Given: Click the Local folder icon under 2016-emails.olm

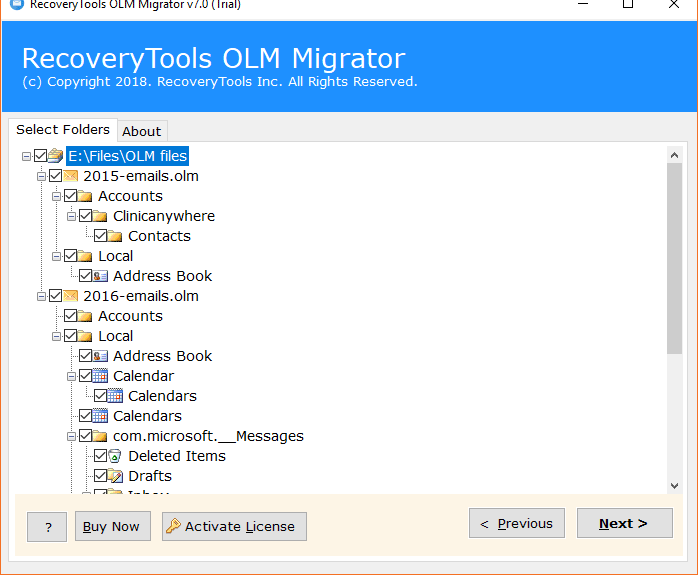Looking at the screenshot, I should pyautogui.click(x=85, y=336).
